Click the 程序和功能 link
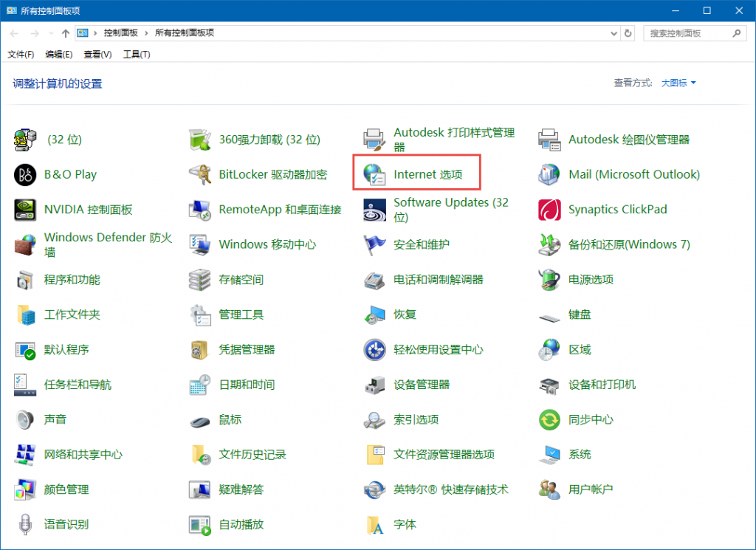The width and height of the screenshot is (756, 550). [72, 280]
